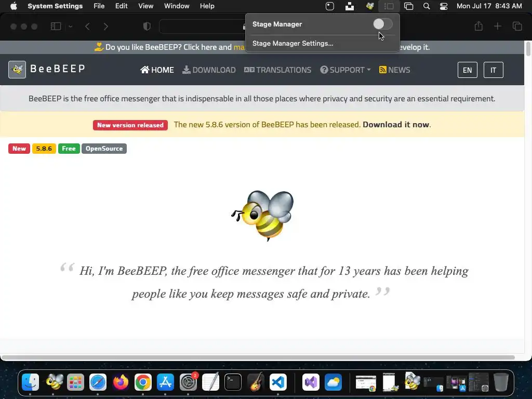Viewport: 532px width, 399px height.
Task: Open a new tab with plus button
Action: pyautogui.click(x=497, y=26)
